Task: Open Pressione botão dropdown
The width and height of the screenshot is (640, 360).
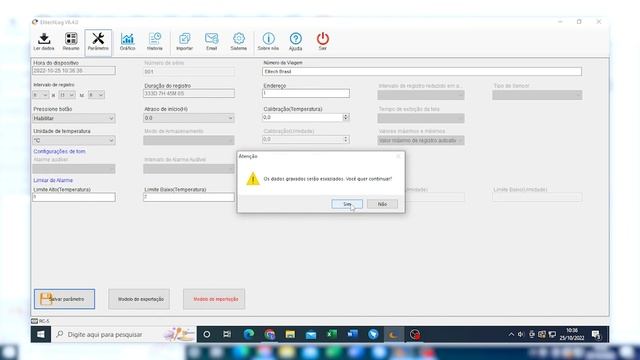Action: coord(74,118)
